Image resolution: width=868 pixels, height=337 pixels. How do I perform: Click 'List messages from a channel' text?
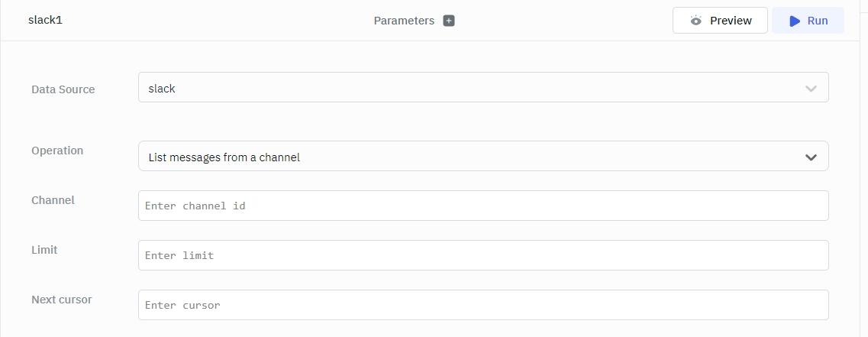pyautogui.click(x=224, y=157)
